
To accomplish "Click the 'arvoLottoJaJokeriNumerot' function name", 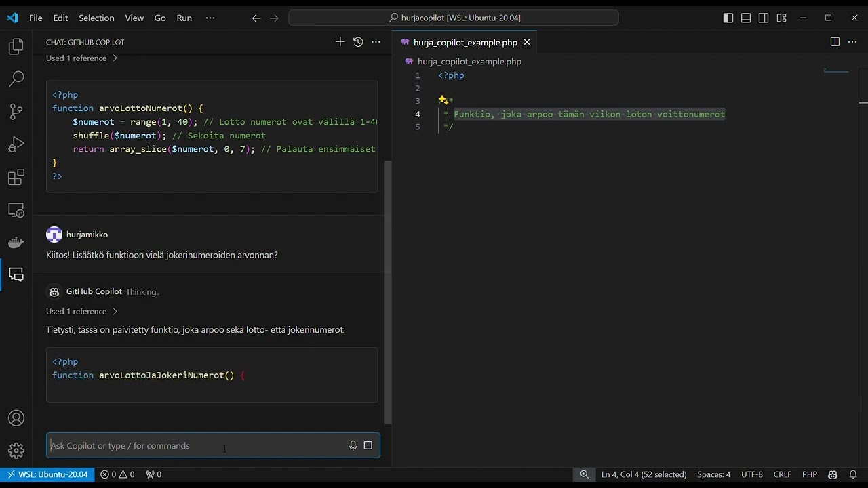I will (161, 375).
